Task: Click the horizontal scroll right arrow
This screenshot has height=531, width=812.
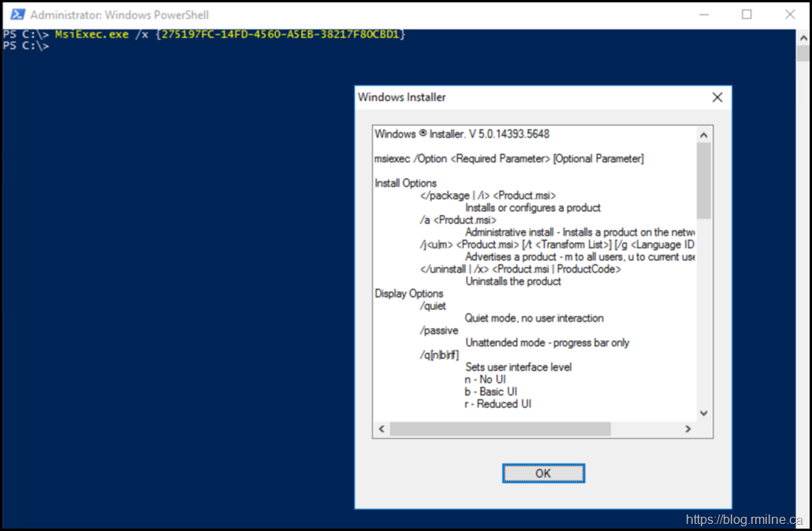Action: (687, 429)
